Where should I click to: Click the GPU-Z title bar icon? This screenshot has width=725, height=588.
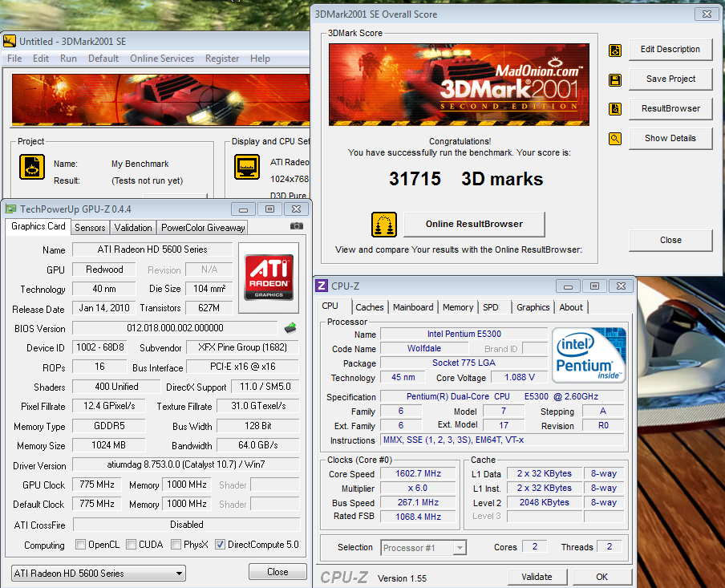click(10, 209)
